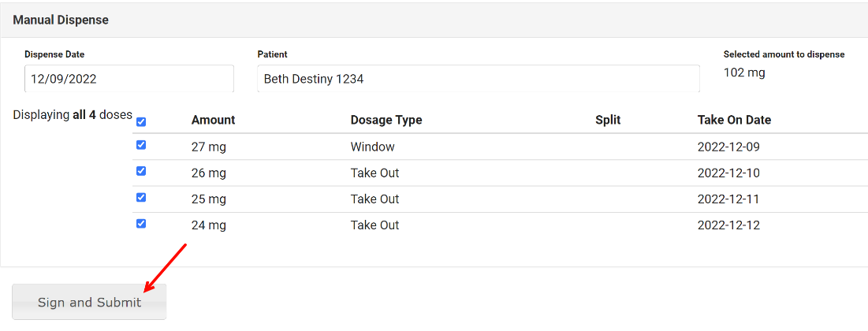
Task: Toggle the select-all doses checkbox in header
Action: [x=141, y=122]
